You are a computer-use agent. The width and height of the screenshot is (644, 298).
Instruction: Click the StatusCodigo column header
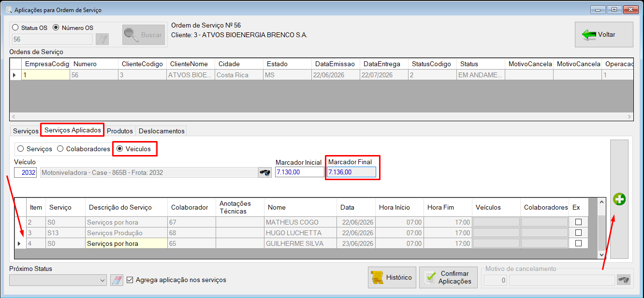coord(432,64)
